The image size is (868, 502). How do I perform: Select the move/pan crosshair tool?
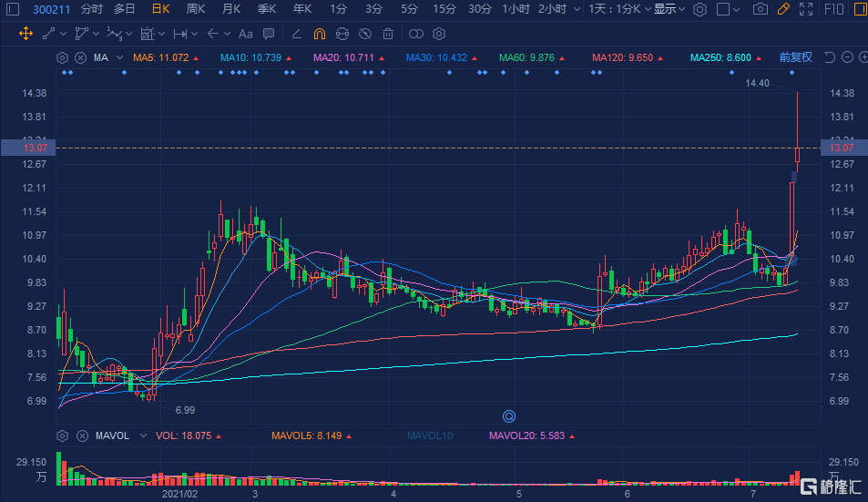(26, 34)
